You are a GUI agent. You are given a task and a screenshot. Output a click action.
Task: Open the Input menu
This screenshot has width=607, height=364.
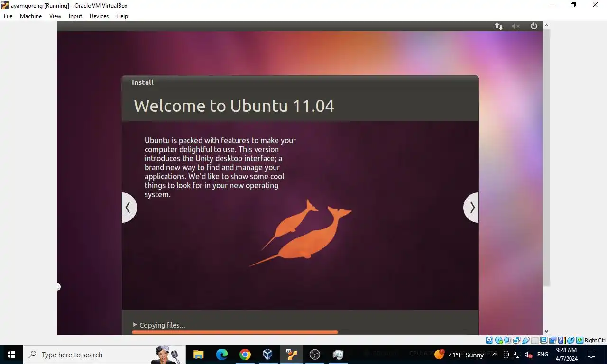click(x=75, y=16)
